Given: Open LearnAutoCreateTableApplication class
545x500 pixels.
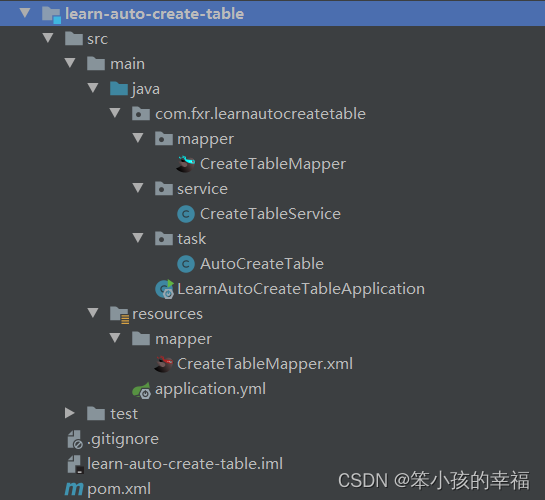Looking at the screenshot, I should point(301,289).
